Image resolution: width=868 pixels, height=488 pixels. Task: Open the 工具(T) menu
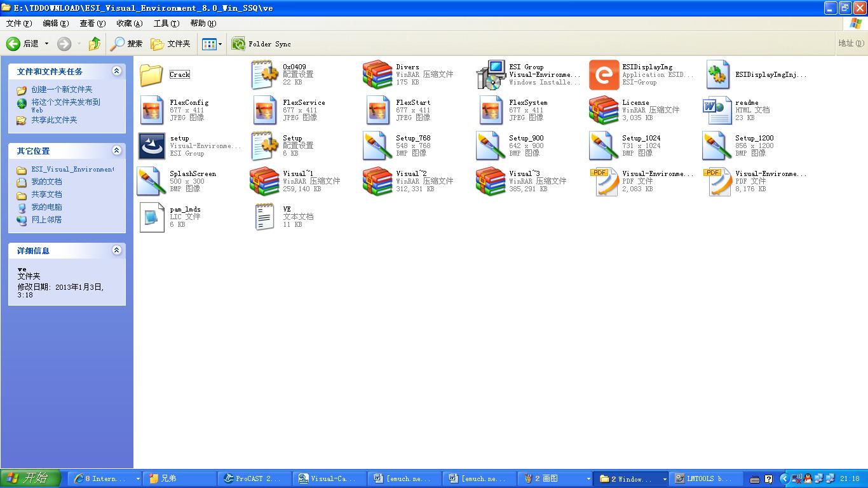[166, 24]
